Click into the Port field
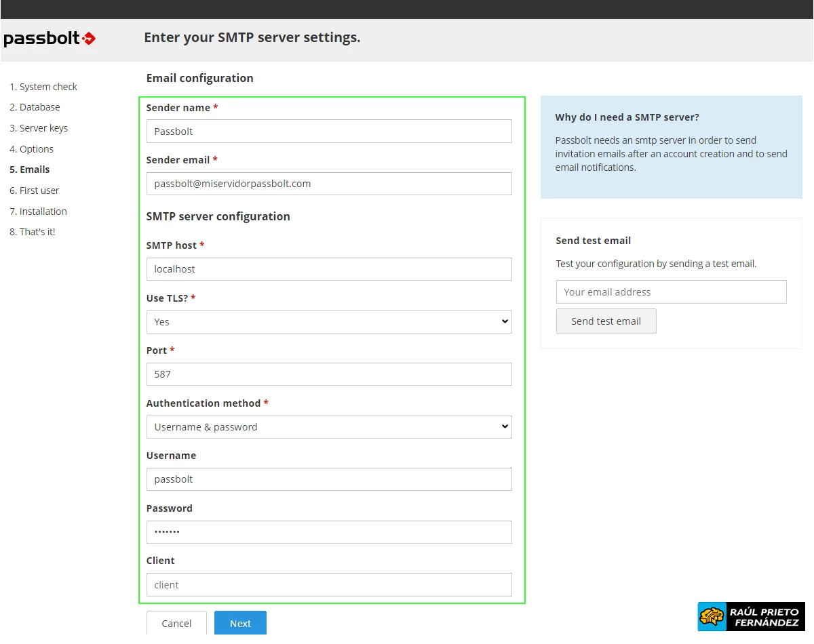This screenshot has width=814, height=644. pyautogui.click(x=329, y=374)
